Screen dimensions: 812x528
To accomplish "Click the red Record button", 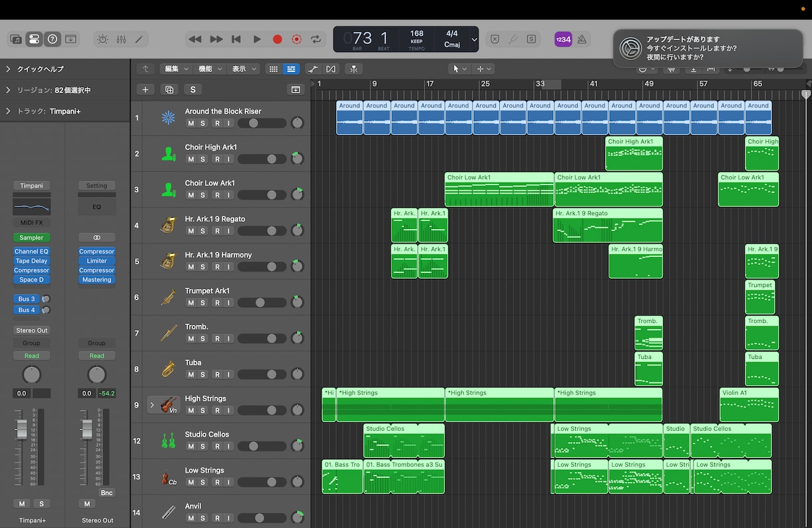I will point(278,39).
